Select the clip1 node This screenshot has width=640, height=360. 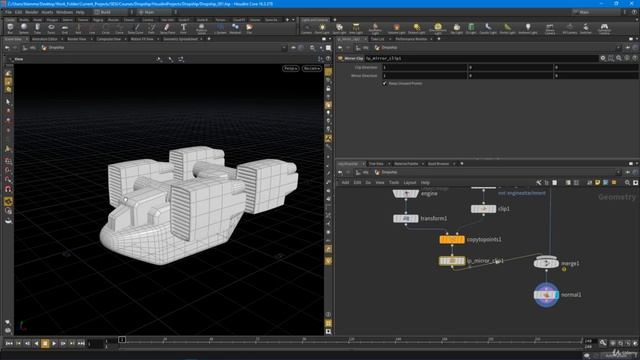click(x=483, y=209)
